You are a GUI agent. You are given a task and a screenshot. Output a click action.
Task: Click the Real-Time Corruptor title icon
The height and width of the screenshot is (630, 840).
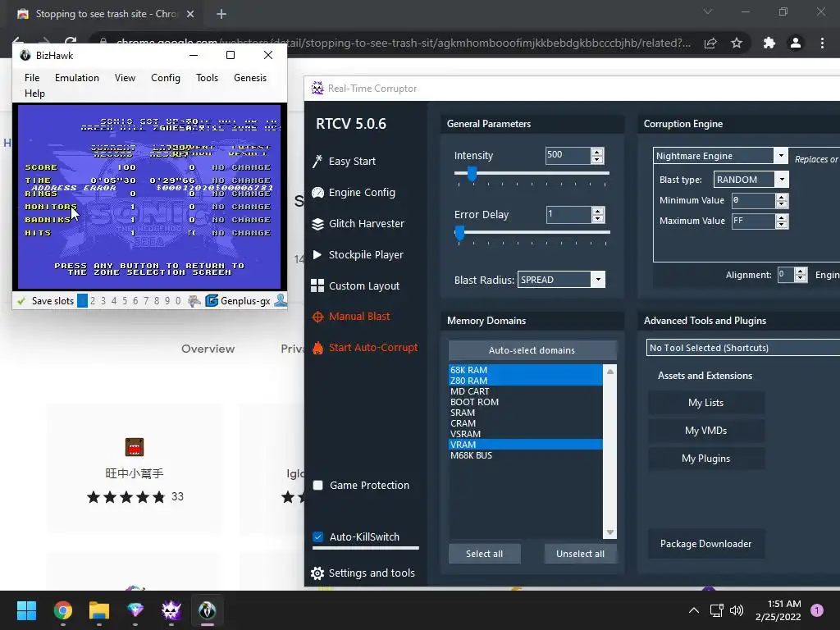pyautogui.click(x=317, y=88)
